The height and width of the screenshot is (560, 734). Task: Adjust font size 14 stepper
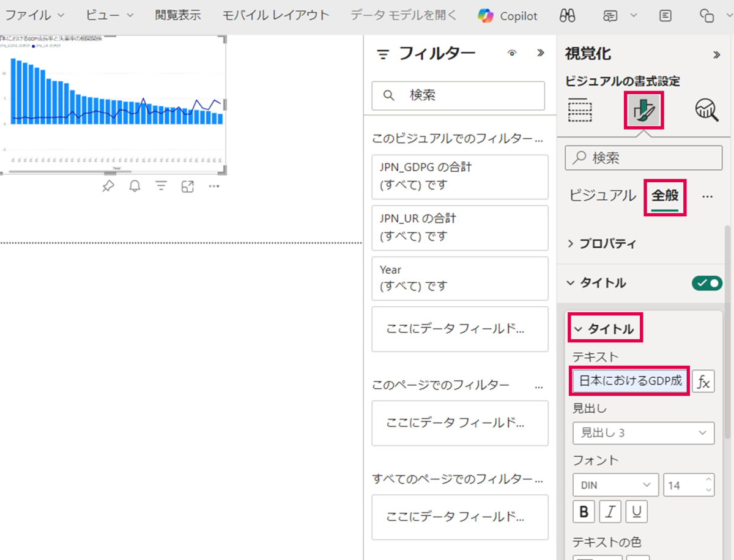[709, 485]
